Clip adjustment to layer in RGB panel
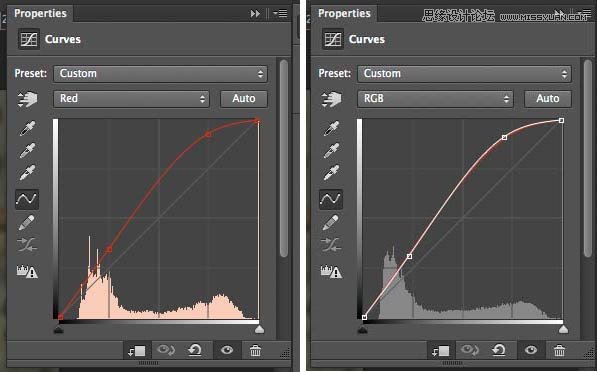The height and width of the screenshot is (372, 597). 441,351
